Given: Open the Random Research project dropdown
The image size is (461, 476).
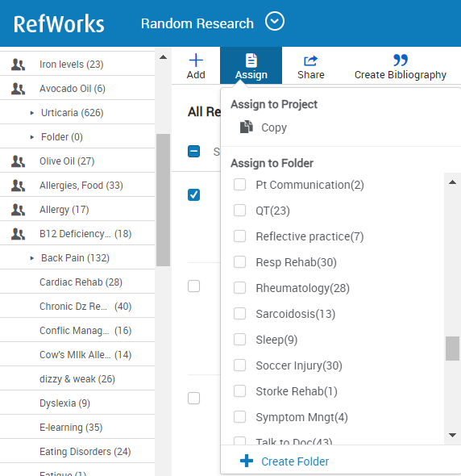Looking at the screenshot, I should pos(275,21).
